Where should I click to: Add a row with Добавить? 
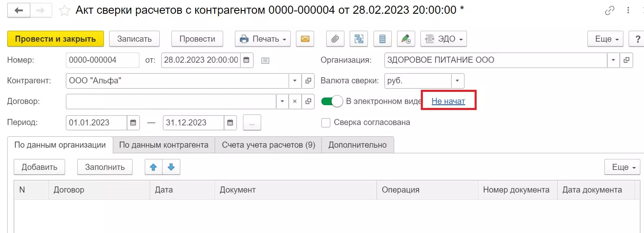coord(39,167)
